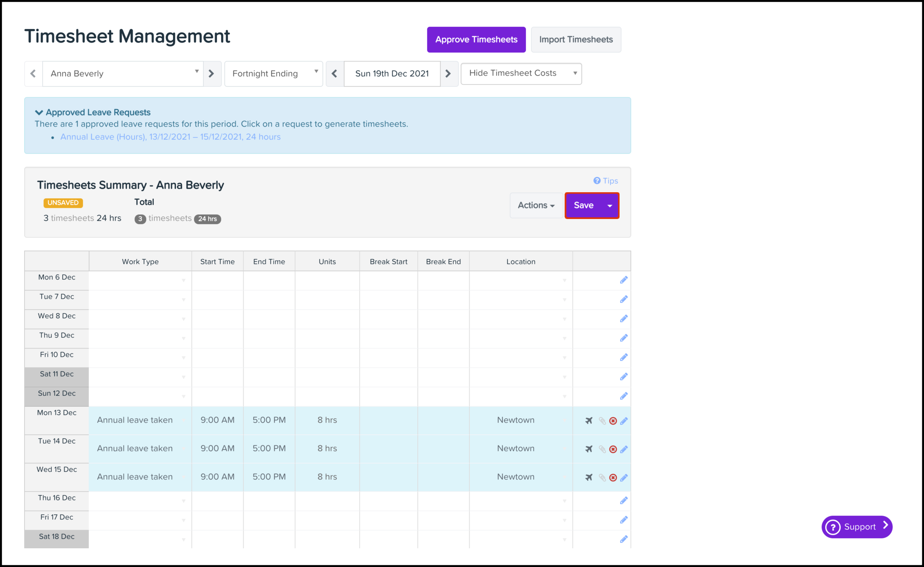The height and width of the screenshot is (567, 924).
Task: Edit the Mon 13 Dec timesheet with the pencil
Action: (624, 421)
